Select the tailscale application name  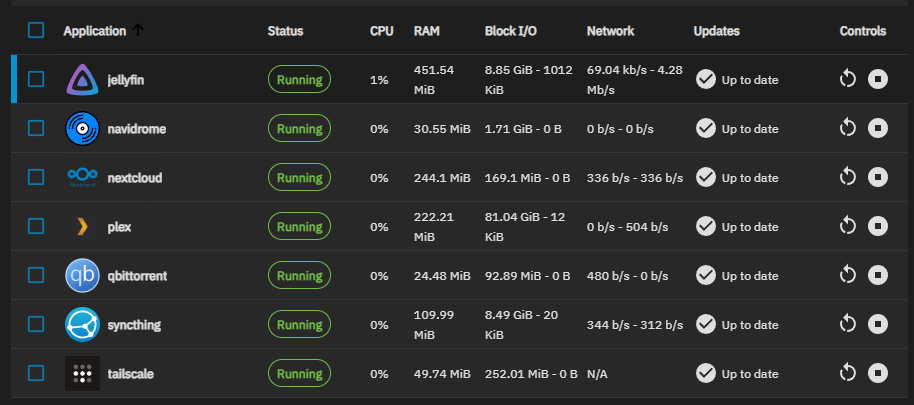tap(131, 374)
